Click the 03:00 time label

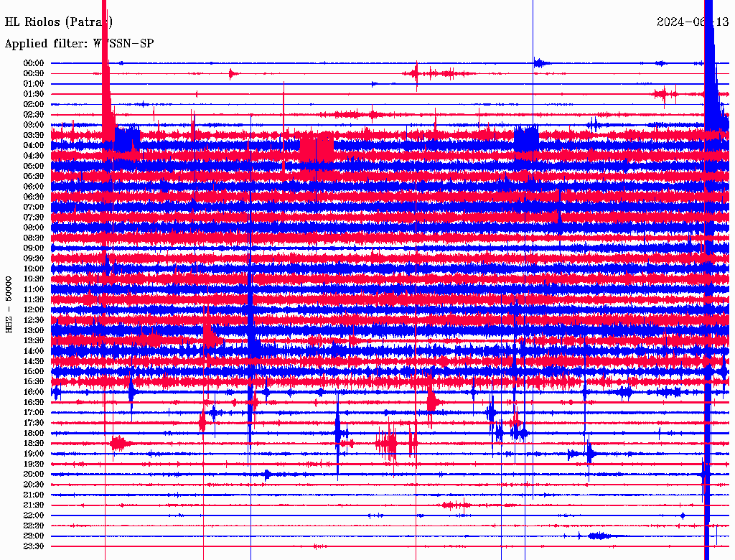tap(34, 125)
